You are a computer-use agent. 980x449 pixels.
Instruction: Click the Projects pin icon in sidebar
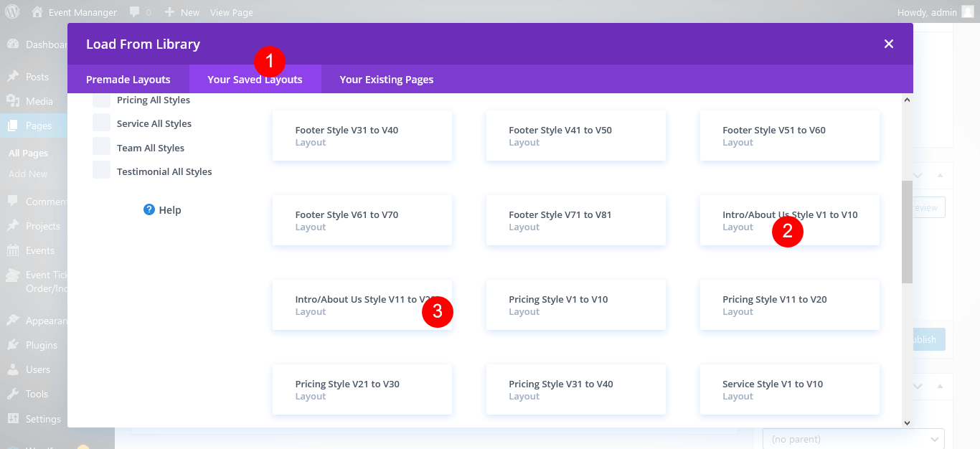coord(13,226)
